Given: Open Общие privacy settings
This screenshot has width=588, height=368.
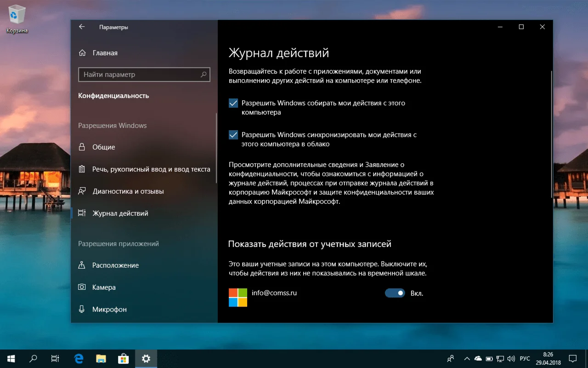Looking at the screenshot, I should 103,147.
